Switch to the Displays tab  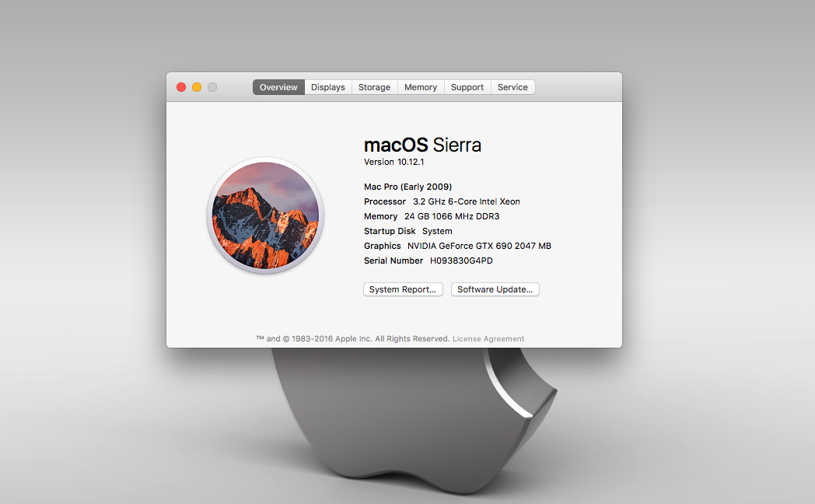click(x=328, y=87)
